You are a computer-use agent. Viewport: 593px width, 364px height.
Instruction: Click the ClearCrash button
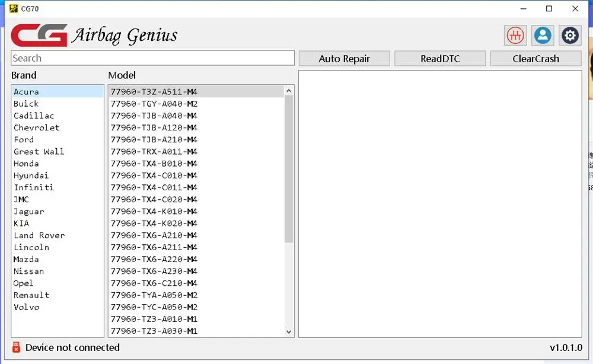pos(536,59)
